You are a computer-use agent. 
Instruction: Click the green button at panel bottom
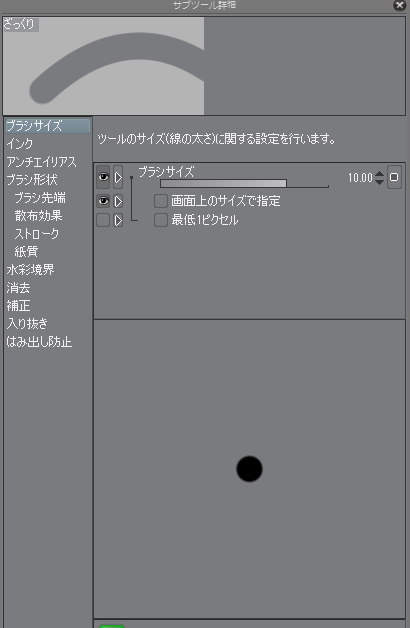click(112, 626)
